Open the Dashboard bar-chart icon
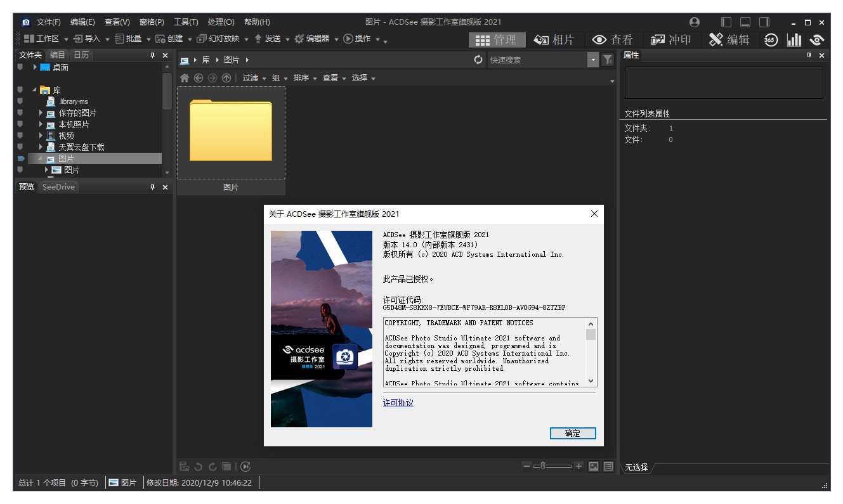The image size is (843, 504). (794, 39)
